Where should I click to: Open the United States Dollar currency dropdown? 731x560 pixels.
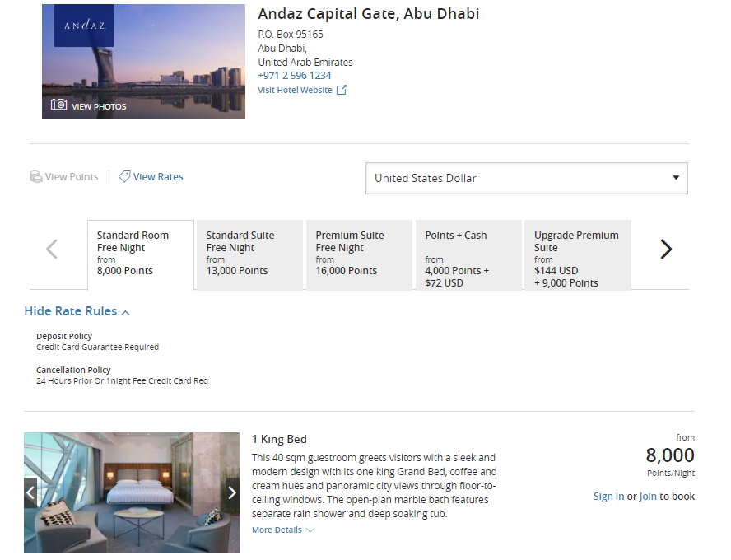click(526, 178)
